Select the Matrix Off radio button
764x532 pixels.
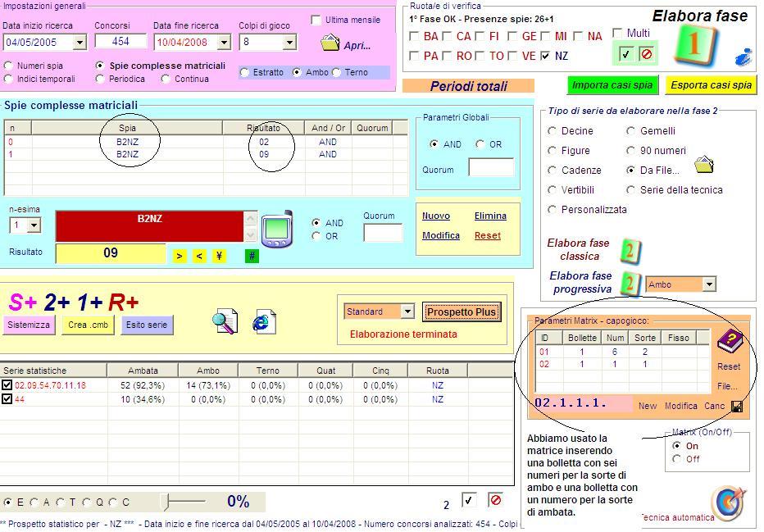tap(676, 459)
